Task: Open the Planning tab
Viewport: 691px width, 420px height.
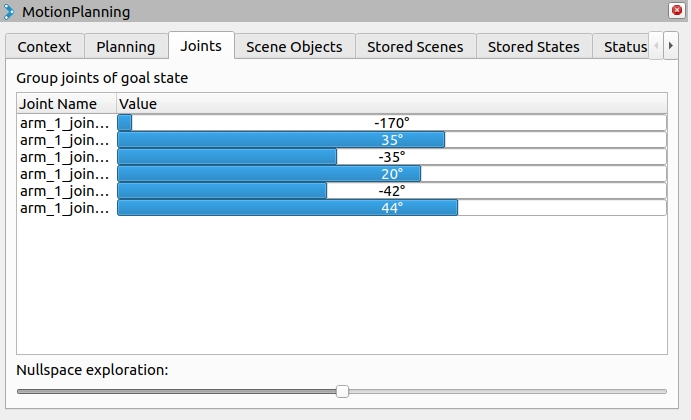Action: coord(126,47)
